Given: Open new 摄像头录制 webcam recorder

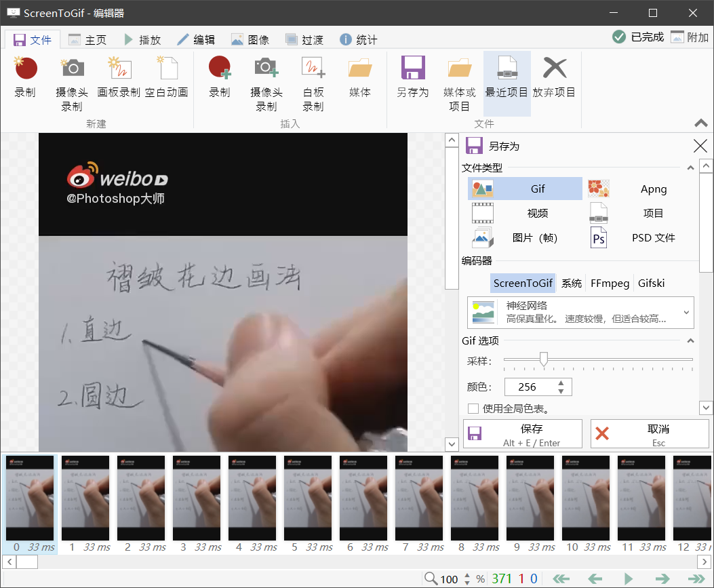Looking at the screenshot, I should tap(72, 84).
